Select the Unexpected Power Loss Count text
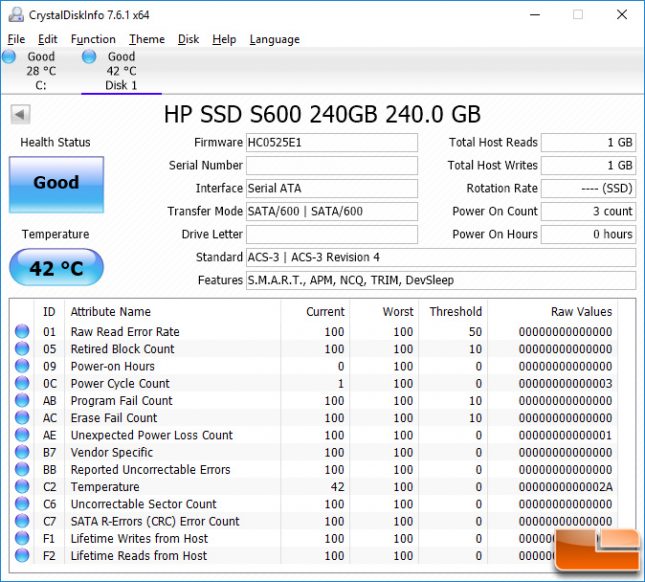 click(x=152, y=435)
